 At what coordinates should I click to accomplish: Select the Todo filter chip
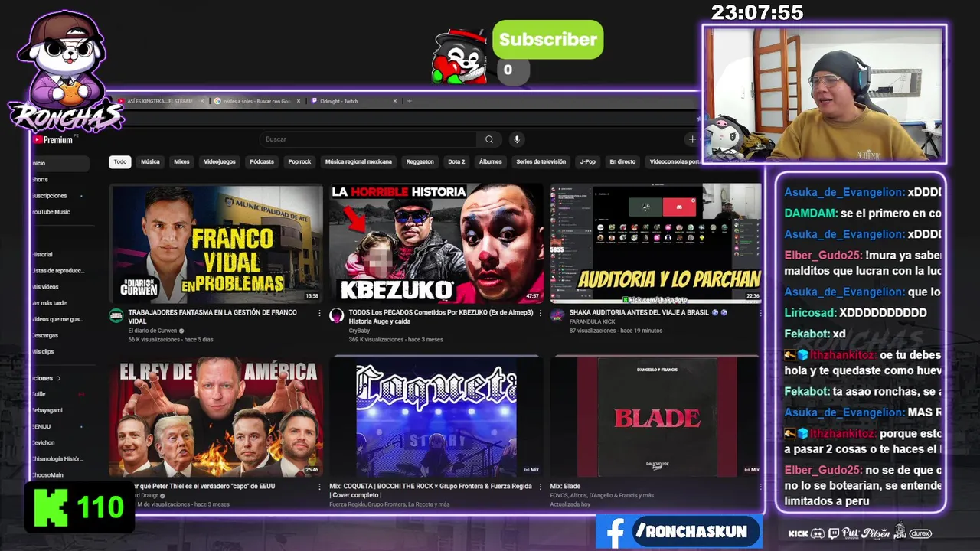point(120,161)
